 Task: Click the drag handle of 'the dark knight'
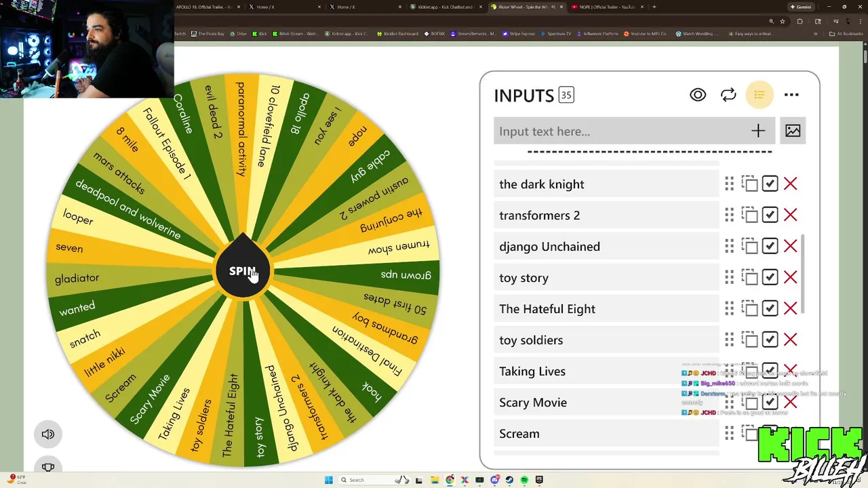pos(729,184)
